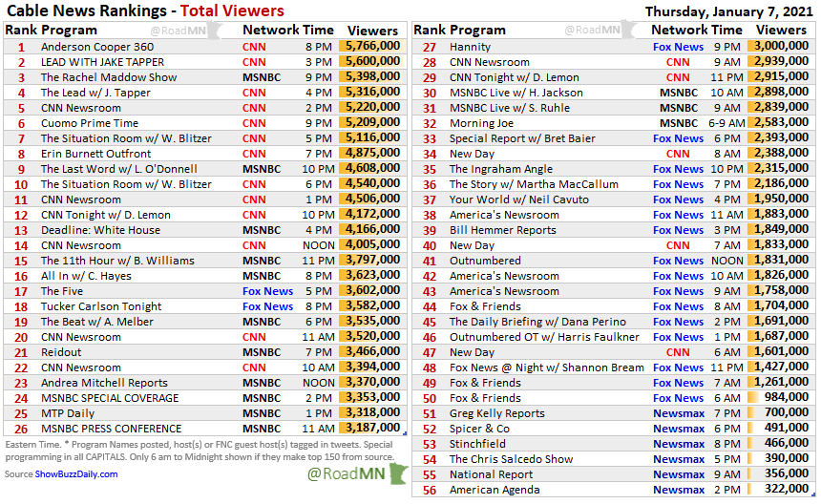Select rank number 56
This screenshot has height=504, width=821.
[430, 491]
